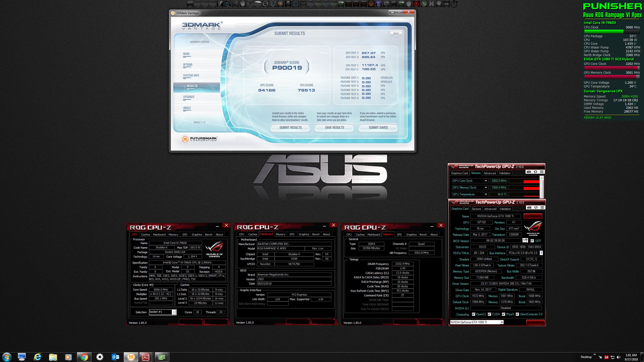The width and height of the screenshot is (644, 362).
Task: Select SYSTEM INFO in the 3DMark Vantage sidebar
Action: tap(191, 75)
